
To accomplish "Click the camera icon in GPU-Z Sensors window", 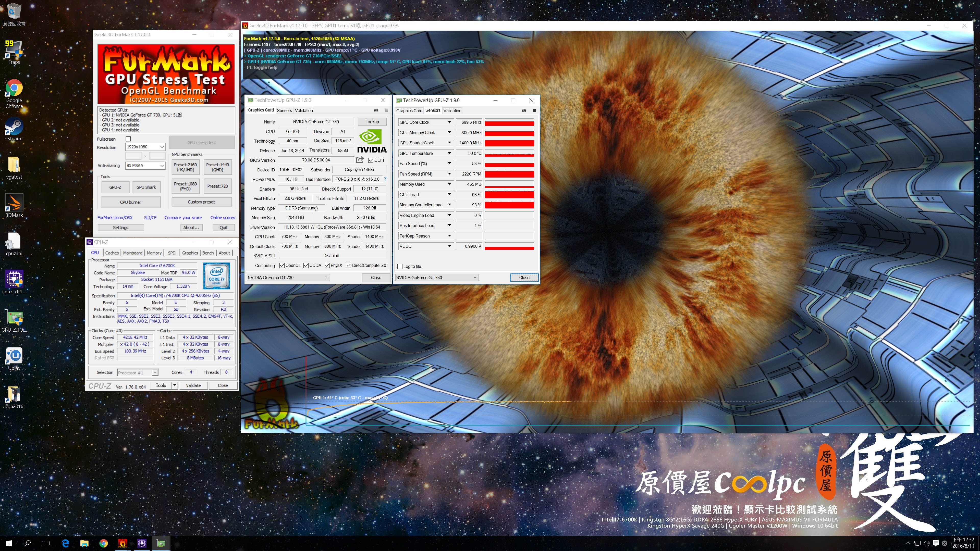I will (x=524, y=111).
